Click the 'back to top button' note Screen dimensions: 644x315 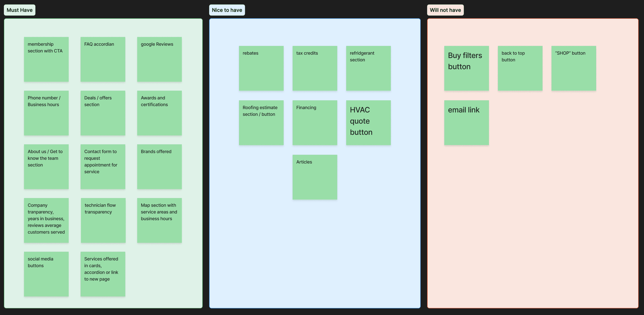520,68
